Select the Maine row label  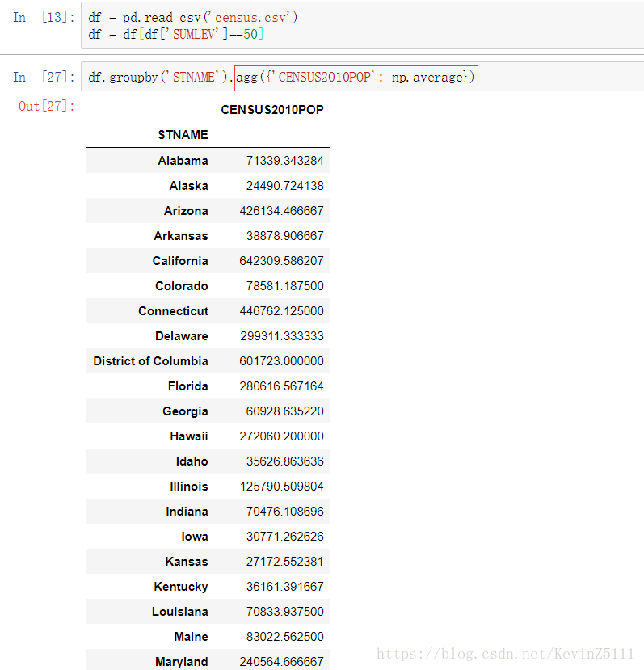191,637
